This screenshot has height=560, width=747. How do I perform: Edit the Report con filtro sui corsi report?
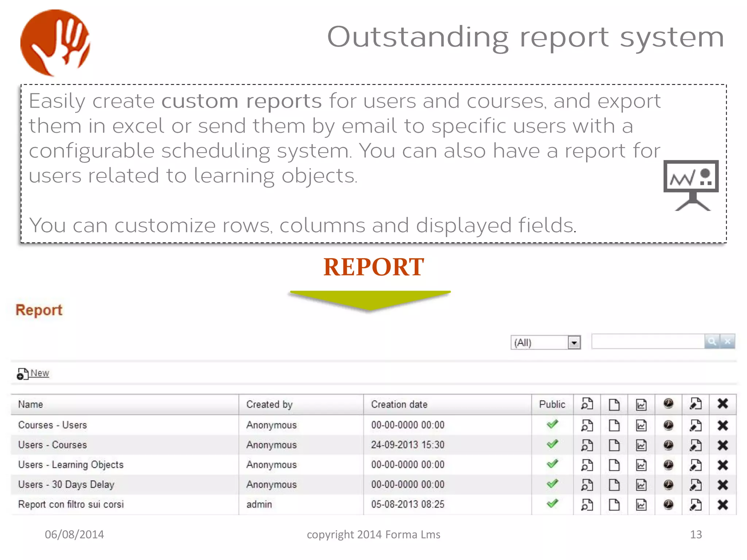point(696,505)
